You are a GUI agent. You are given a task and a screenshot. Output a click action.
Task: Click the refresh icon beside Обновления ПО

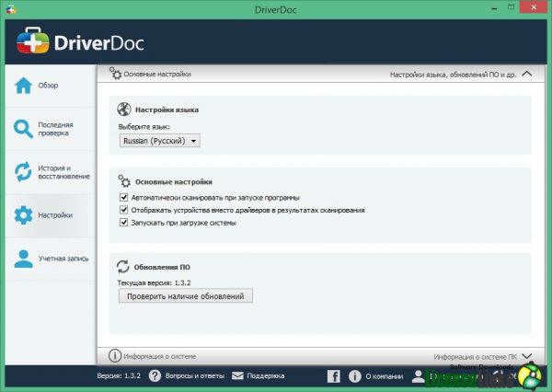tap(123, 267)
